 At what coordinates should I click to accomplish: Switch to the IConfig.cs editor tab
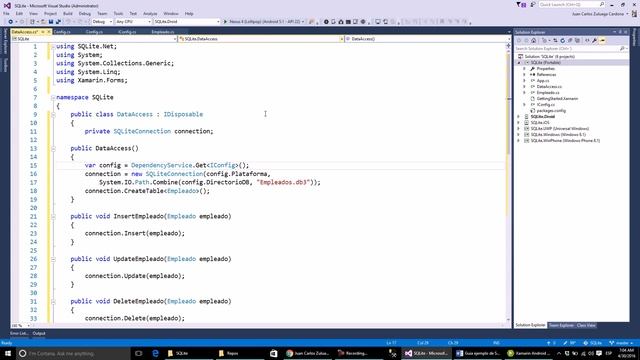click(127, 32)
